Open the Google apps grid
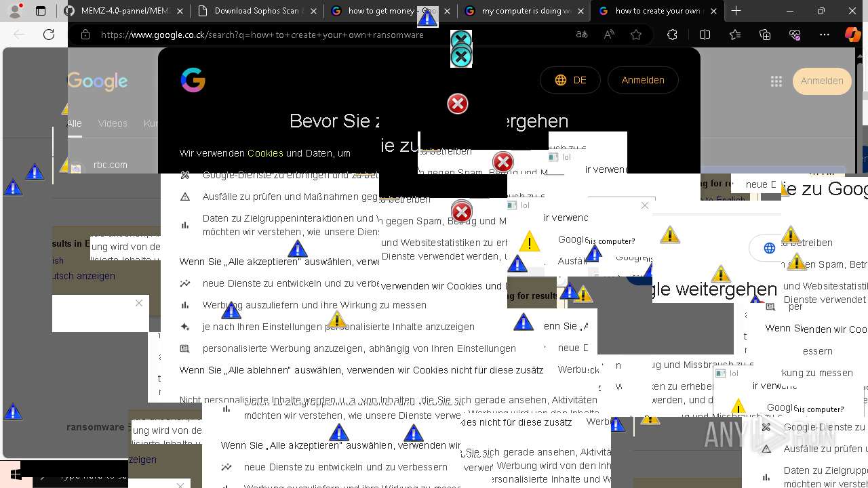Image resolution: width=868 pixels, height=488 pixels. [776, 81]
